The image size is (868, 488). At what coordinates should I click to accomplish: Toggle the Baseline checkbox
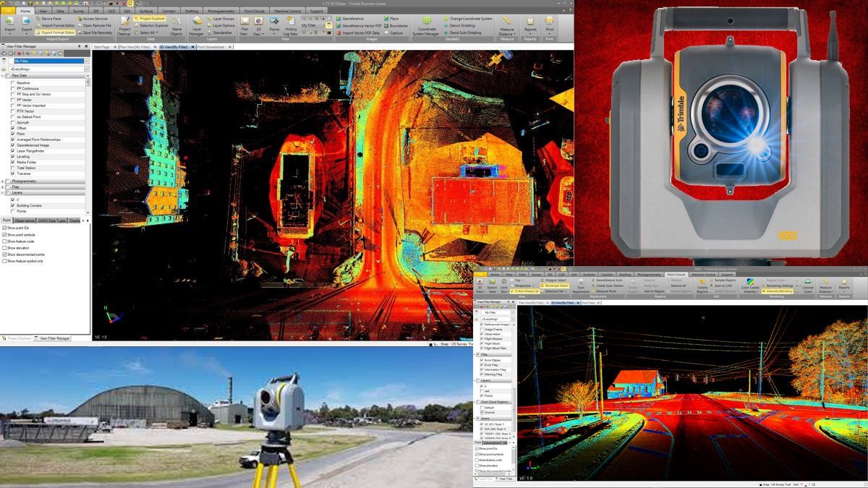click(12, 83)
